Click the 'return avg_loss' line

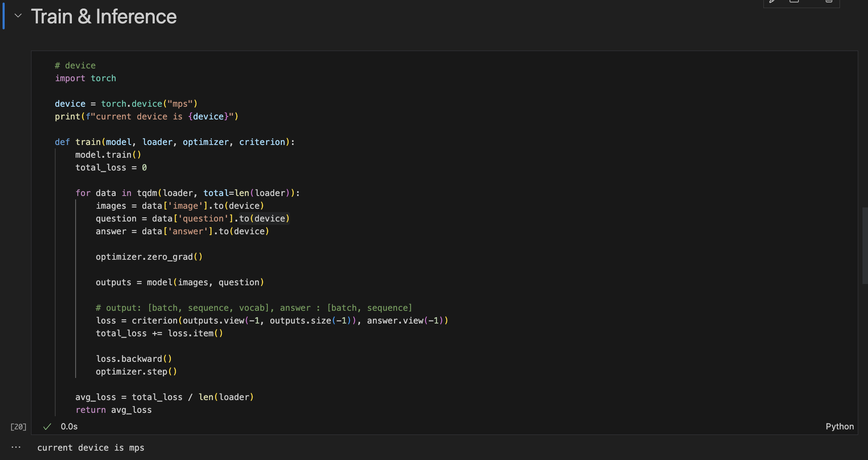[x=113, y=410]
